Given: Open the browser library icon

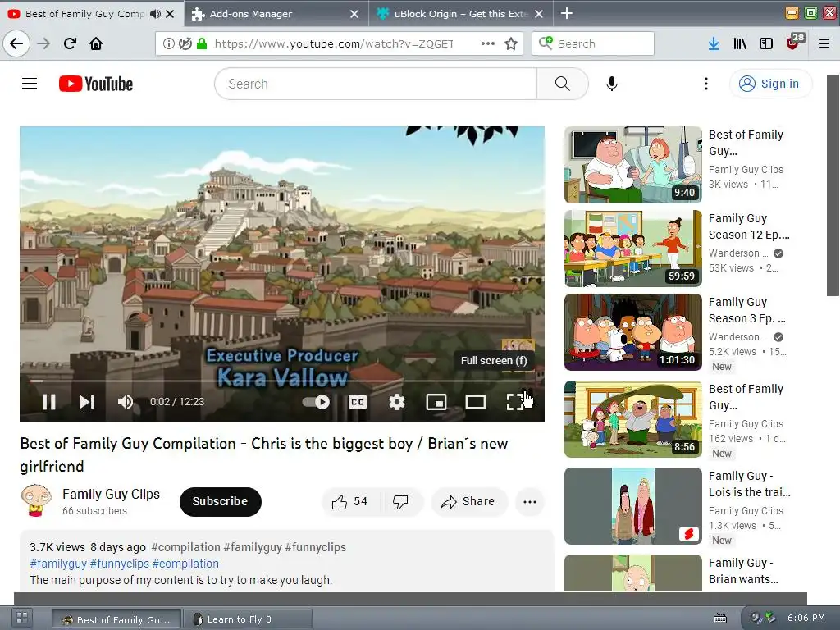Looking at the screenshot, I should point(740,43).
